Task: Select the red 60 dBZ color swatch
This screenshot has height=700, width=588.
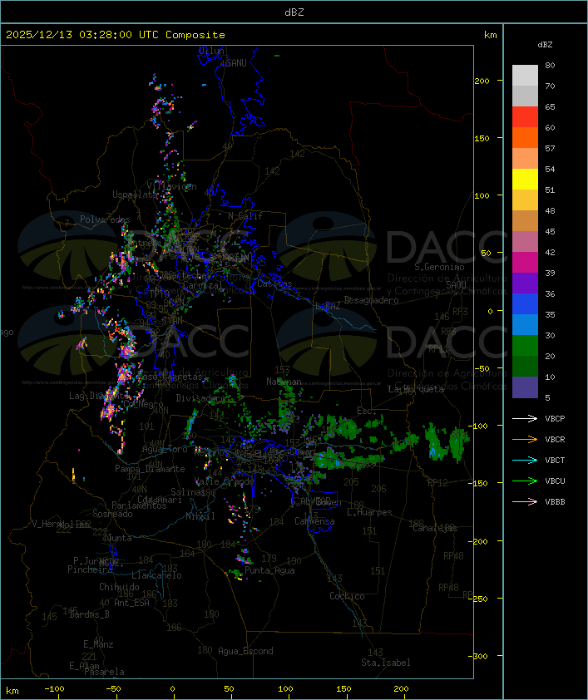Action: 525,116
